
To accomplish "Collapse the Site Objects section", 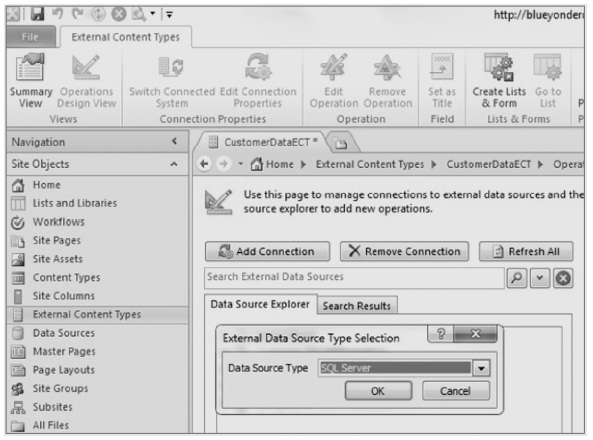I will [x=174, y=164].
